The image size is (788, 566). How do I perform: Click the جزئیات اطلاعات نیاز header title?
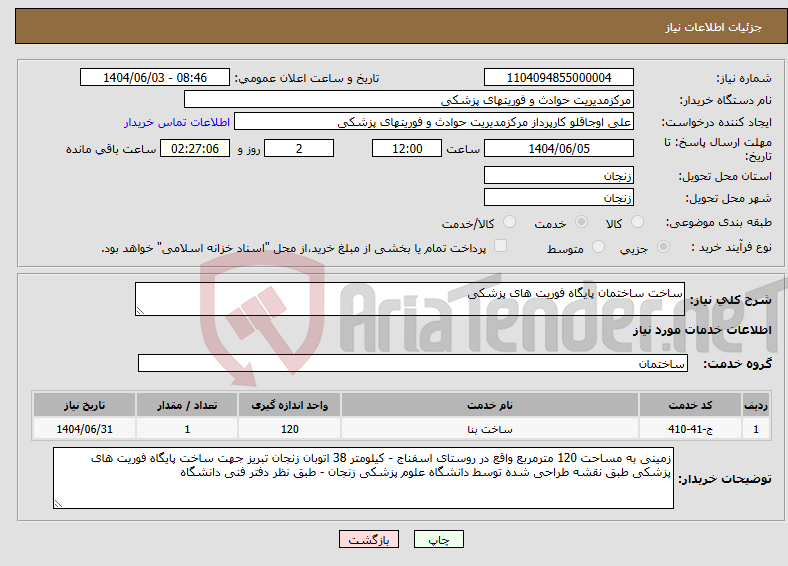[x=714, y=27]
